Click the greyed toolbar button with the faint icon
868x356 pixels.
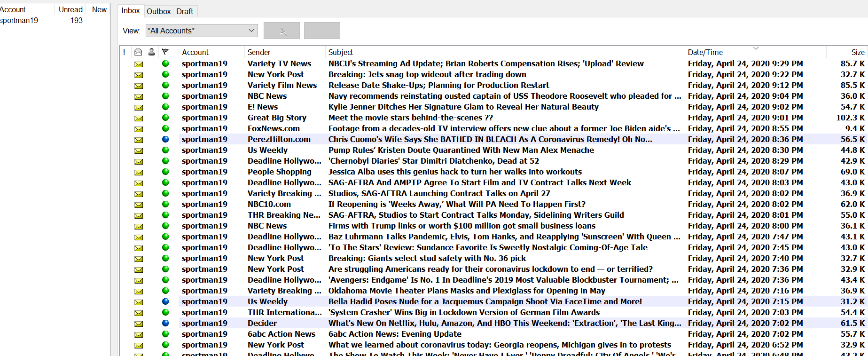(x=282, y=31)
